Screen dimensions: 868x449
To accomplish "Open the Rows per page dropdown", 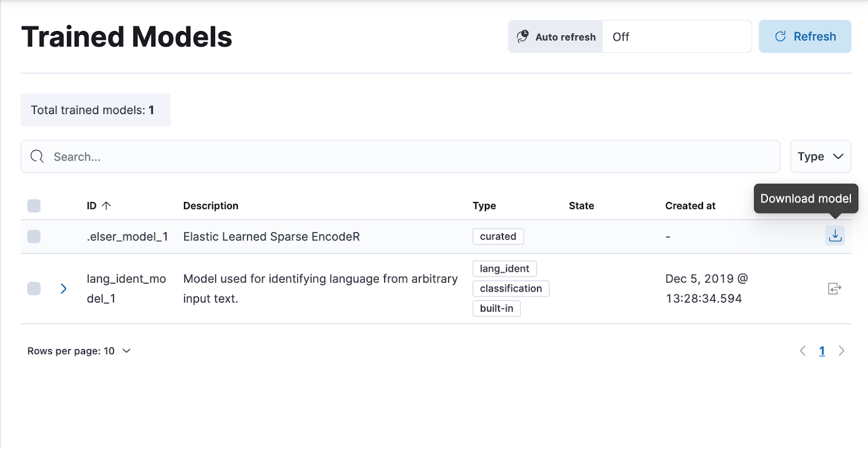I will click(x=79, y=351).
